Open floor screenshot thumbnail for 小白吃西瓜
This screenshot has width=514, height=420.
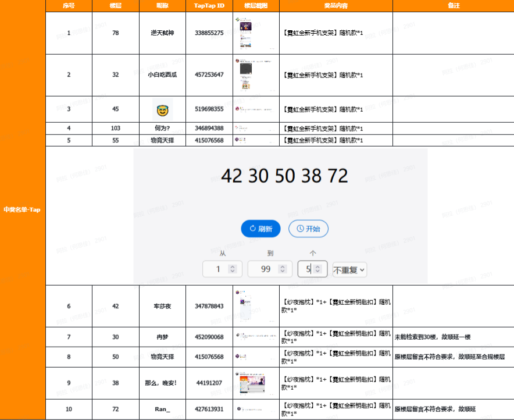tap(245, 75)
